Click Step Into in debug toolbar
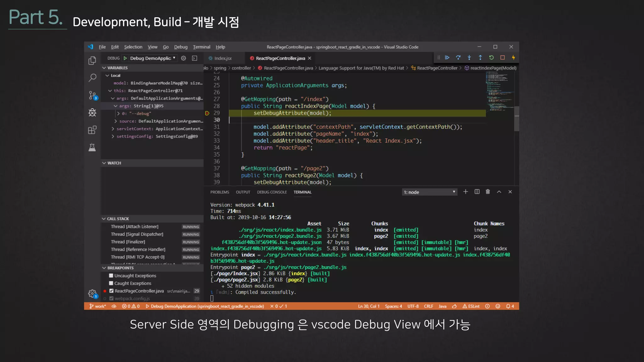 point(469,58)
